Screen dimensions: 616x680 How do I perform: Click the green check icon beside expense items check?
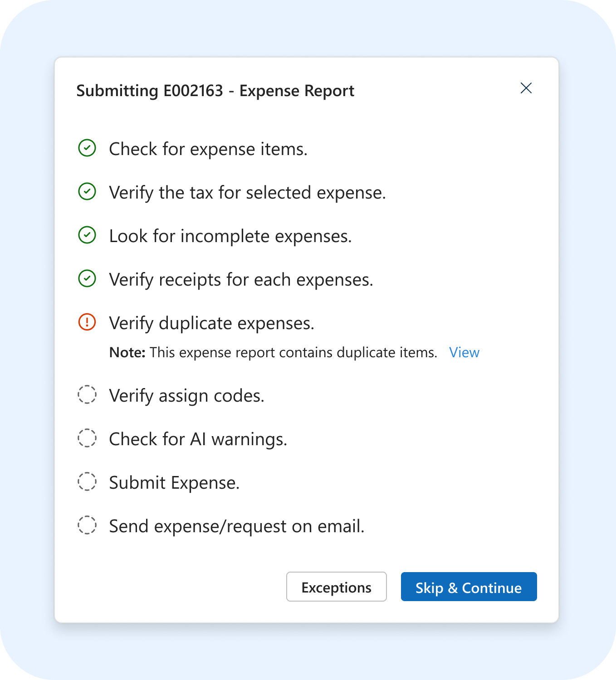pos(87,148)
